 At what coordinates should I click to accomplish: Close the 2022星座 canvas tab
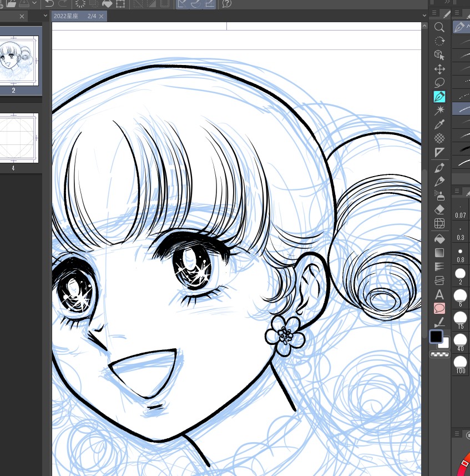click(x=102, y=17)
